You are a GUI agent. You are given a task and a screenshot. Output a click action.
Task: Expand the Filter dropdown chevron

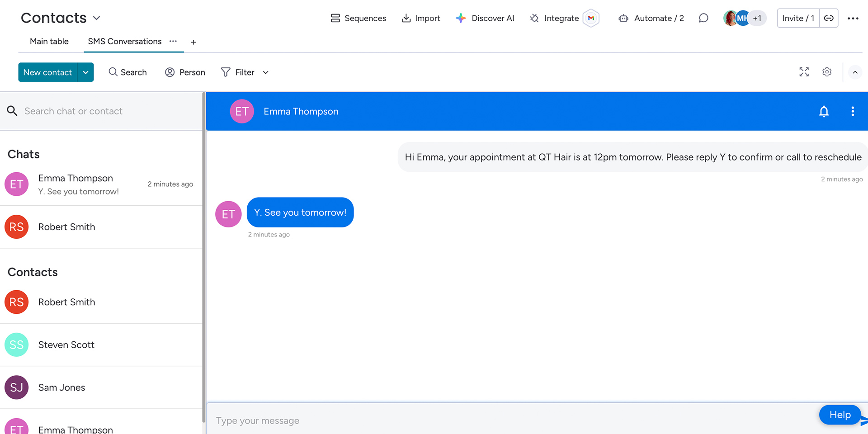[266, 72]
